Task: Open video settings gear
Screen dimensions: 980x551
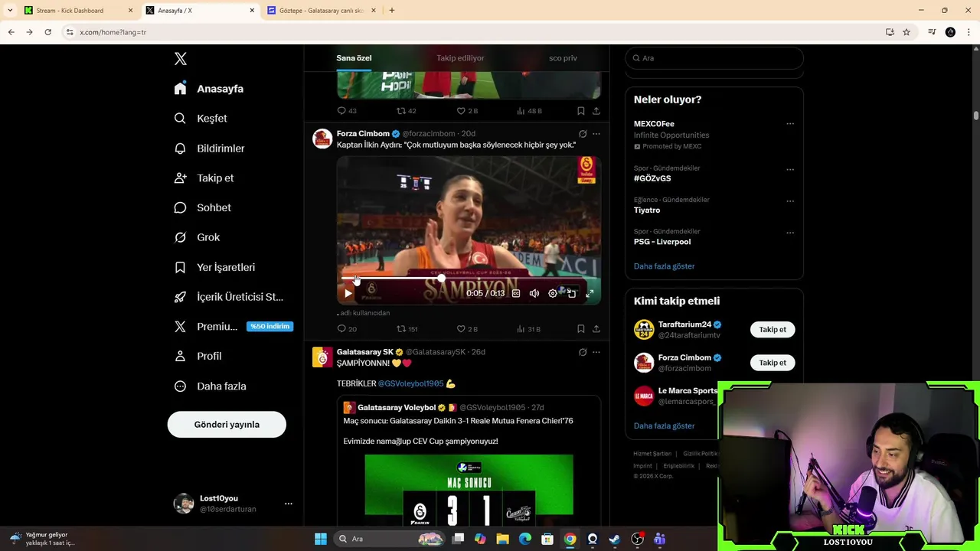Action: pyautogui.click(x=553, y=293)
